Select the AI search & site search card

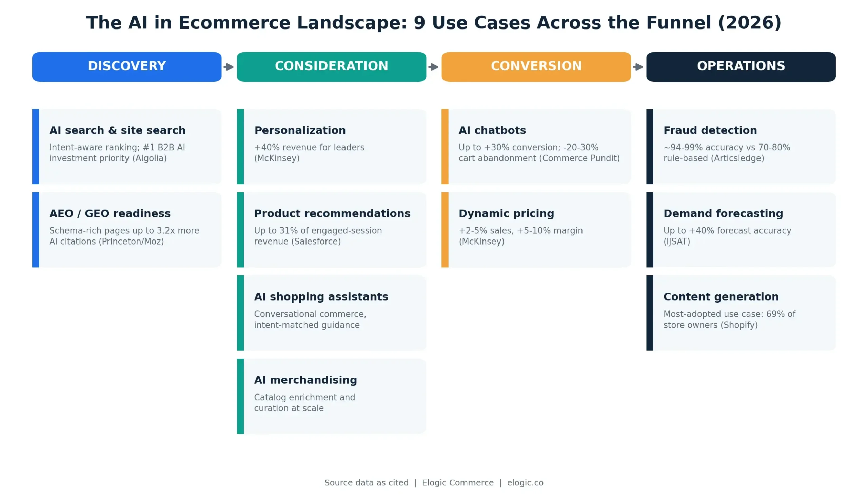pos(127,146)
